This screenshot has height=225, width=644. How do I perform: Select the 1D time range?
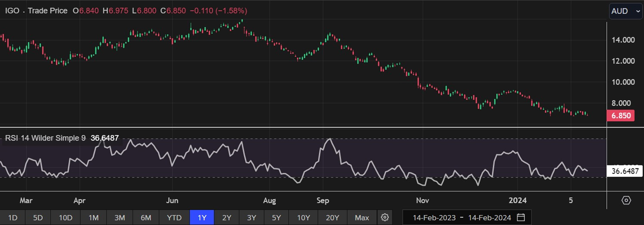tap(12, 218)
